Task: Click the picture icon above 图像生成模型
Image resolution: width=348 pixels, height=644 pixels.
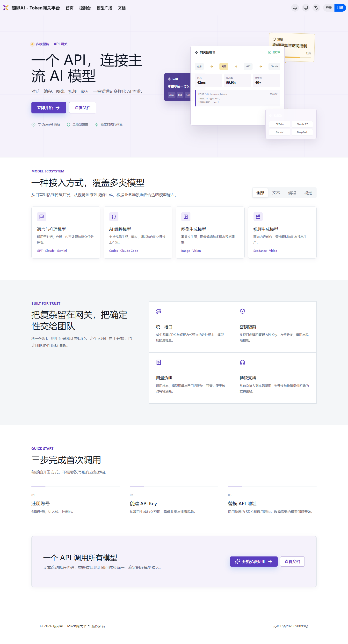Action: [186, 216]
